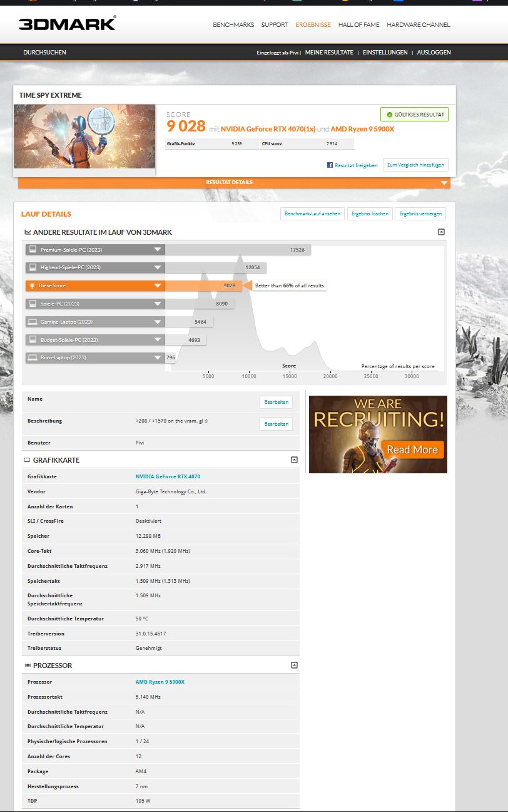This screenshot has height=812, width=508.
Task: Collapse the Andere Resultate chart section
Action: tap(441, 232)
